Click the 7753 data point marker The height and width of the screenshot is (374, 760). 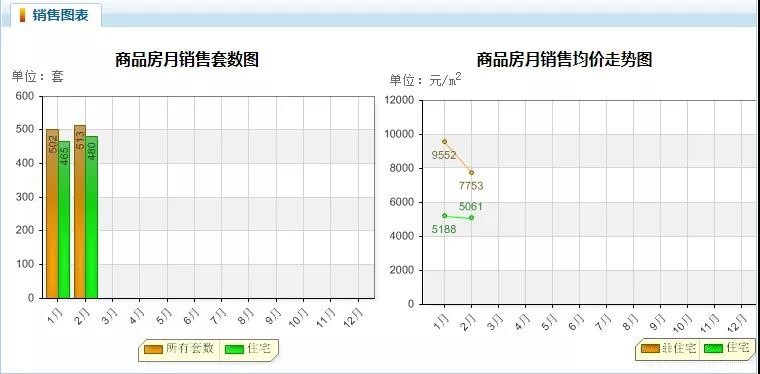pos(471,172)
